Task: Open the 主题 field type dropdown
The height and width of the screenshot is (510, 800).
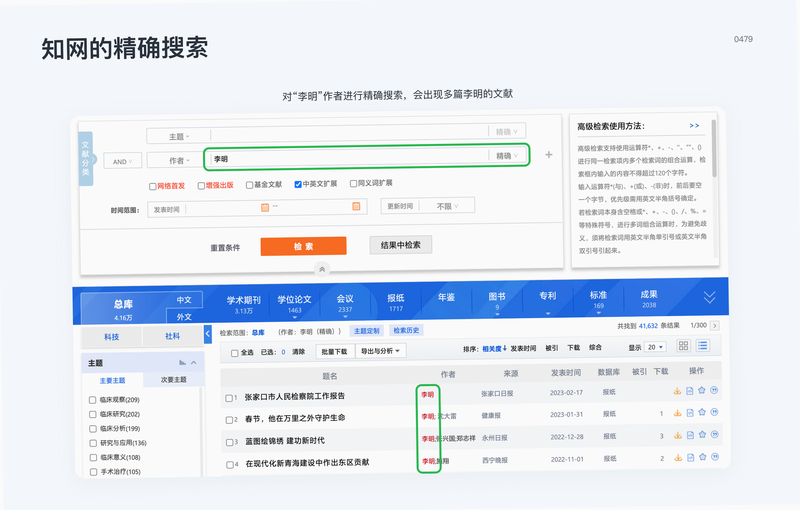Action: tap(179, 136)
